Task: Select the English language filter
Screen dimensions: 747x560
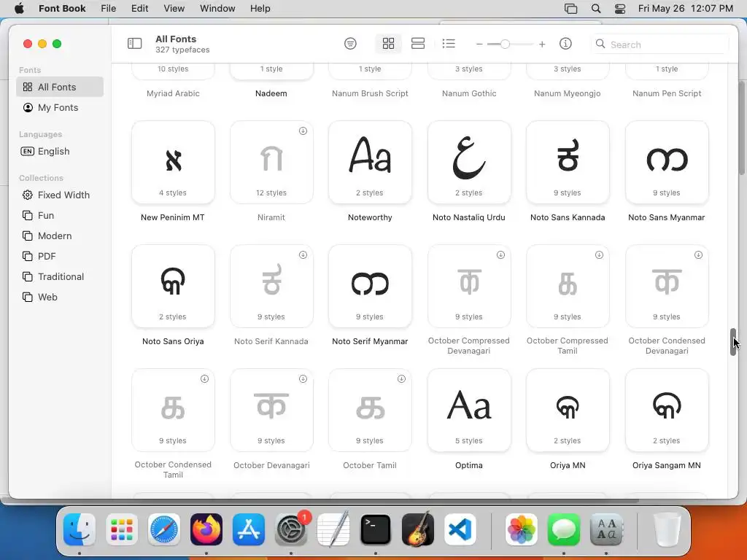Action: pyautogui.click(x=60, y=151)
